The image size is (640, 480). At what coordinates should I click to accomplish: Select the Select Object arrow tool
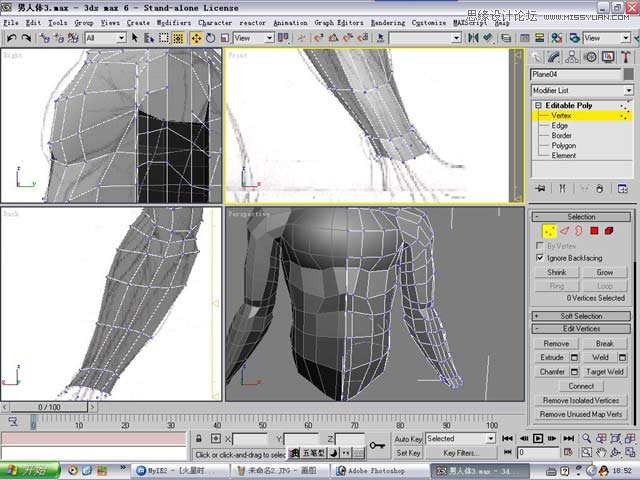135,38
